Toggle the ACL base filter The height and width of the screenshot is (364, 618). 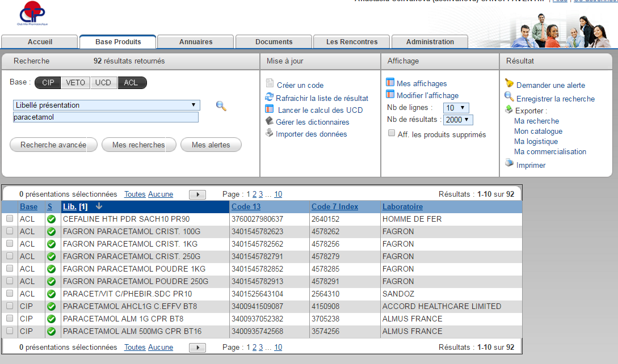[132, 83]
